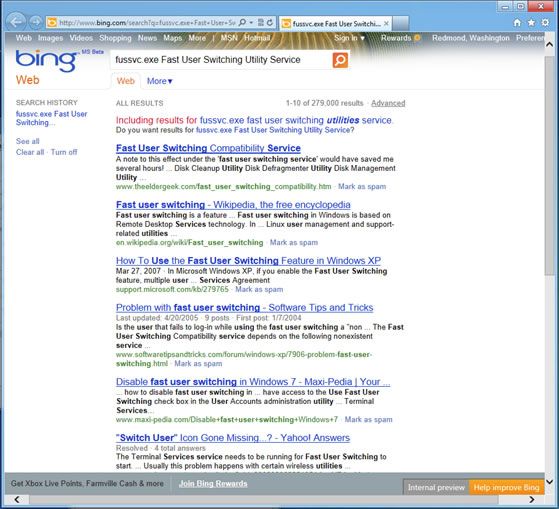Click the Rewards medal icon

point(417,37)
